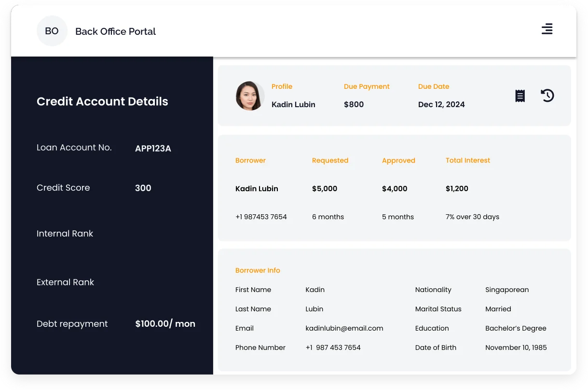Screen dimensions: 588x390
Task: Select credit score value 300
Action: tap(143, 188)
